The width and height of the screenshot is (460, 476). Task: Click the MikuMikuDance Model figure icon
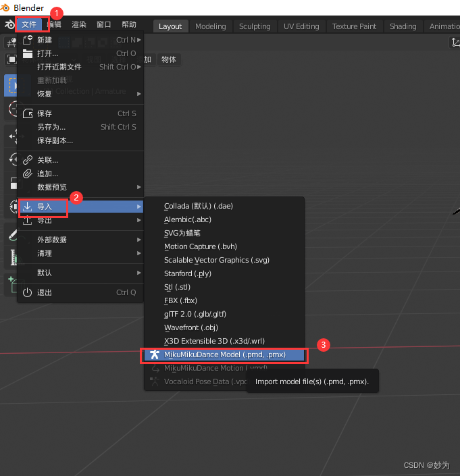tap(155, 354)
